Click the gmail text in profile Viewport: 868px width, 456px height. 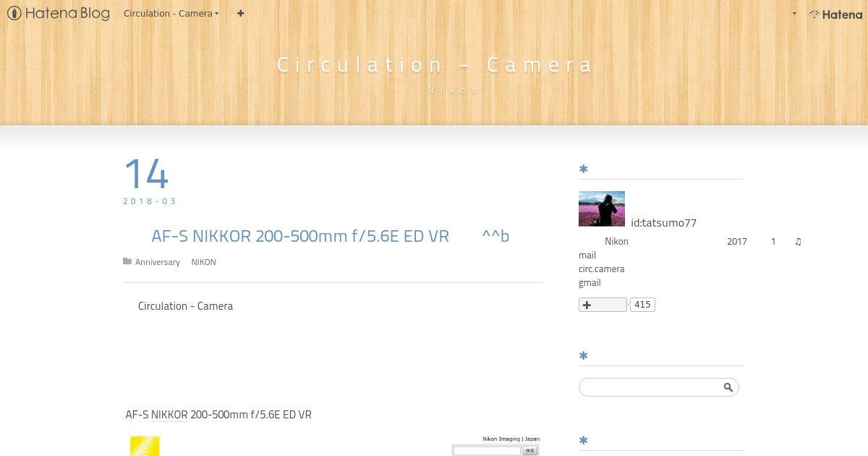tap(590, 283)
